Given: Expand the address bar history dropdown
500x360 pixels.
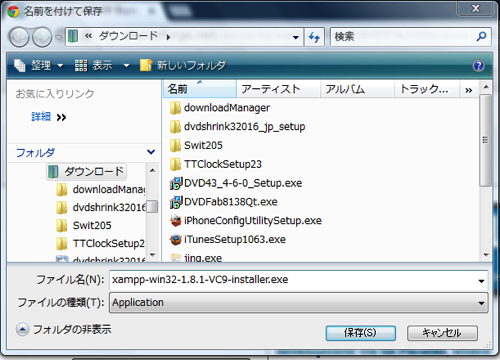Looking at the screenshot, I should pyautogui.click(x=295, y=37).
